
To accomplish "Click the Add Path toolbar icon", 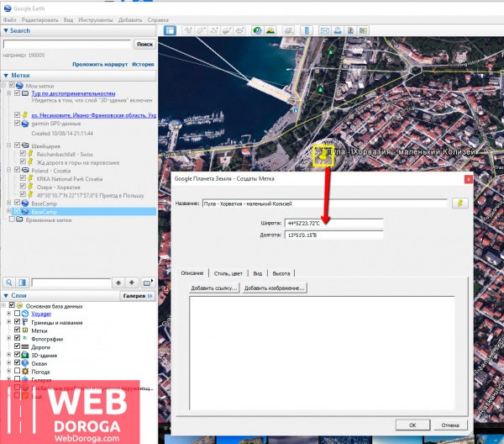I will point(214,30).
